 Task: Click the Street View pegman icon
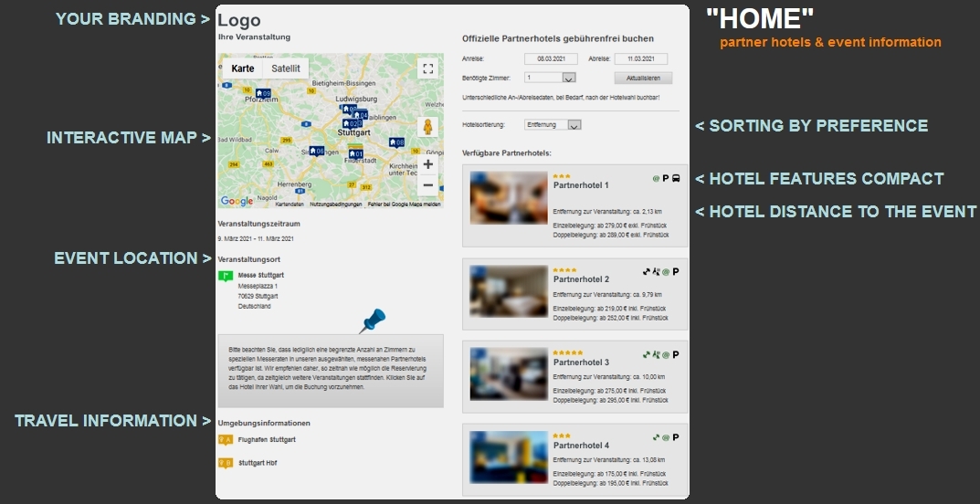click(x=427, y=128)
